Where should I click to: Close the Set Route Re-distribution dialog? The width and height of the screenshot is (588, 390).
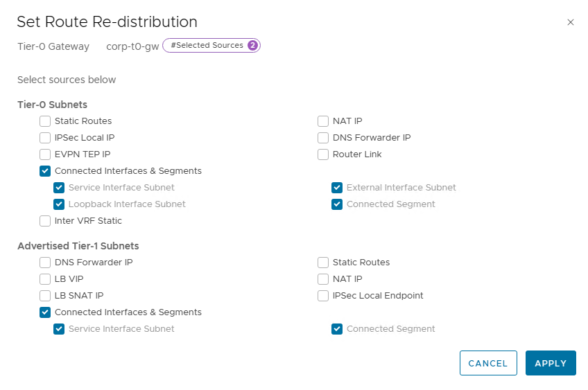point(571,22)
